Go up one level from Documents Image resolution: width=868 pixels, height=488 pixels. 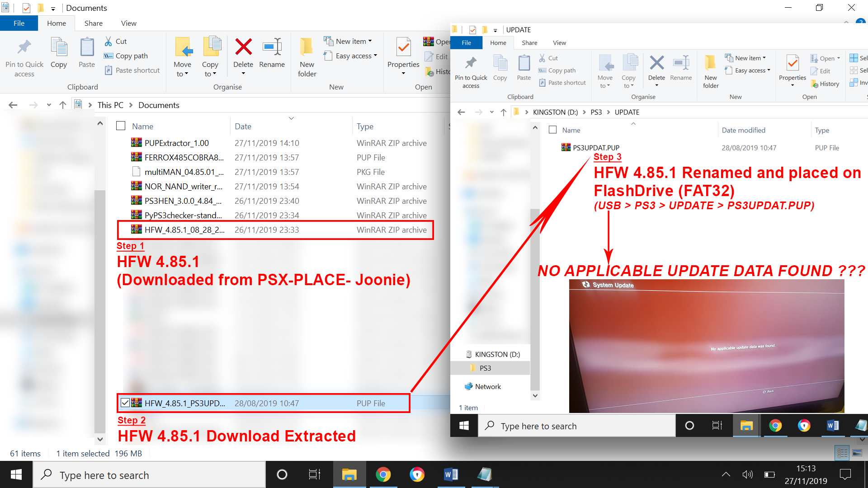click(x=63, y=105)
